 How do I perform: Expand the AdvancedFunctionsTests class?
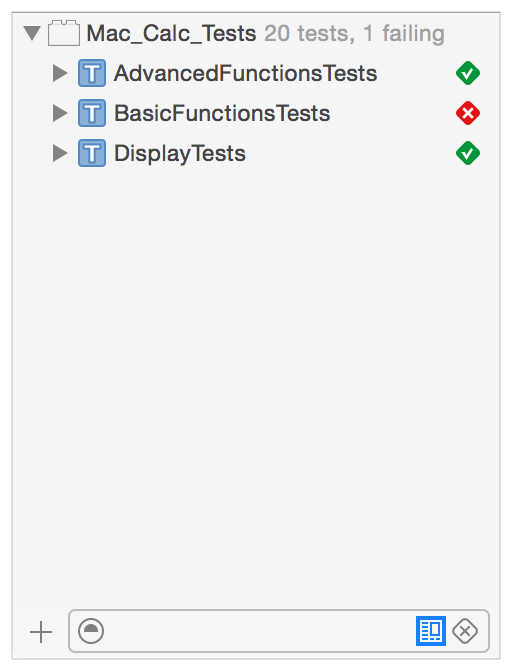(60, 73)
